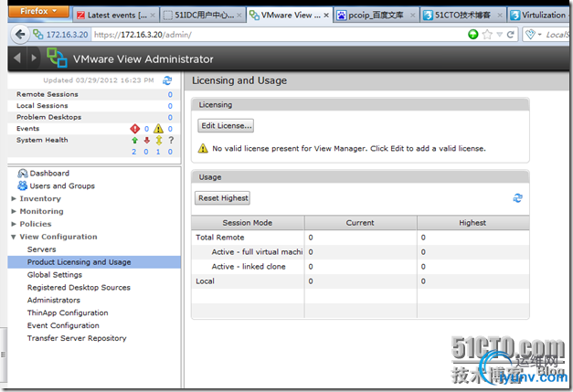Screen dimensions: 573x392
Task: Open Registered Desktop Sources
Action: click(x=79, y=288)
